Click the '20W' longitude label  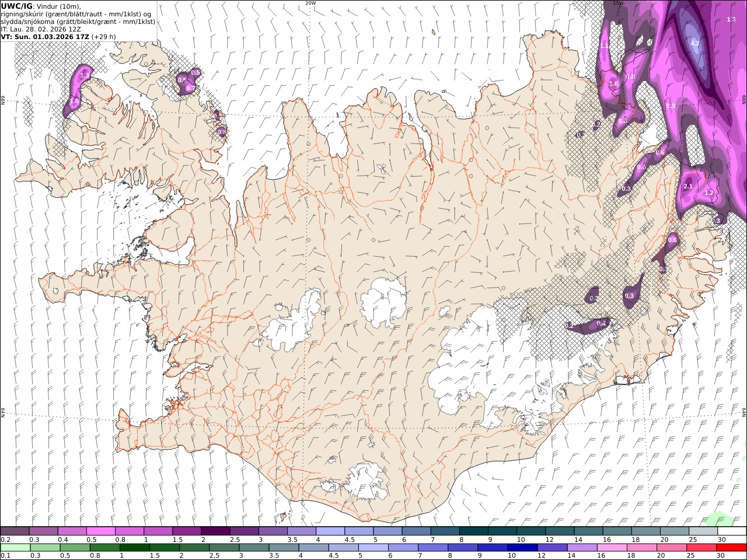pyautogui.click(x=310, y=3)
